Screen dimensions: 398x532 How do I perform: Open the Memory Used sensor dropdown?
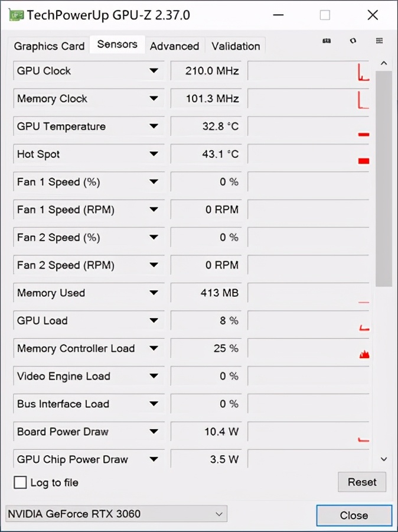coord(154,293)
